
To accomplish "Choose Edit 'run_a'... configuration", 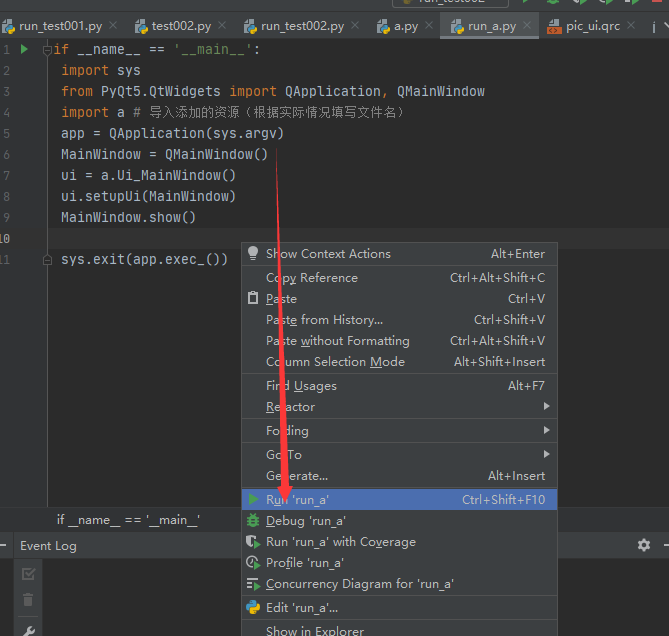I will [x=399, y=608].
